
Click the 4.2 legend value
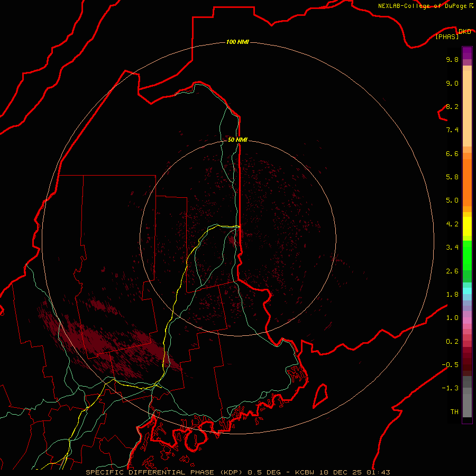452,224
